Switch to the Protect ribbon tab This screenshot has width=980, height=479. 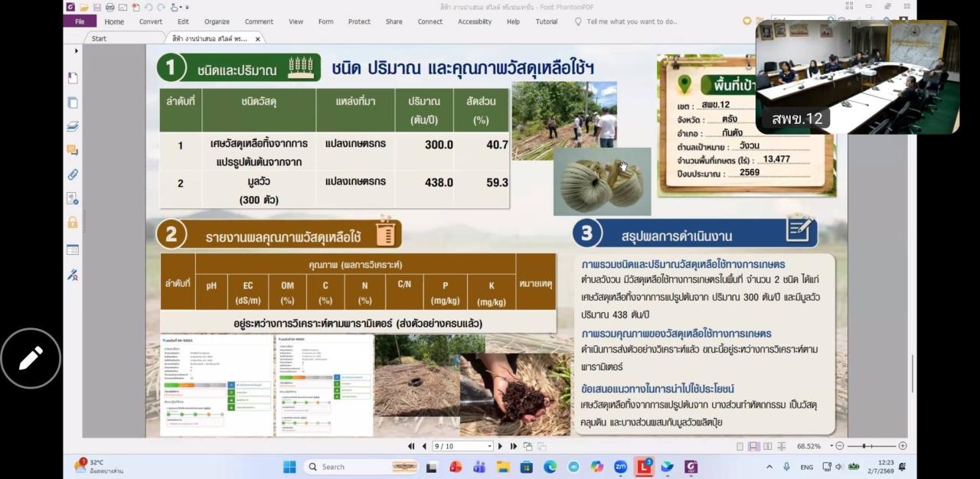(x=359, y=21)
